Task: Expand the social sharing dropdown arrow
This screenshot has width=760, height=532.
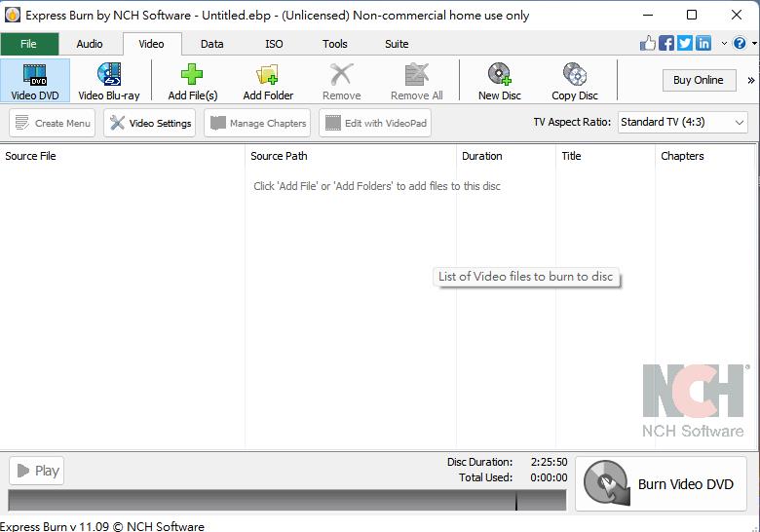Action: (724, 43)
